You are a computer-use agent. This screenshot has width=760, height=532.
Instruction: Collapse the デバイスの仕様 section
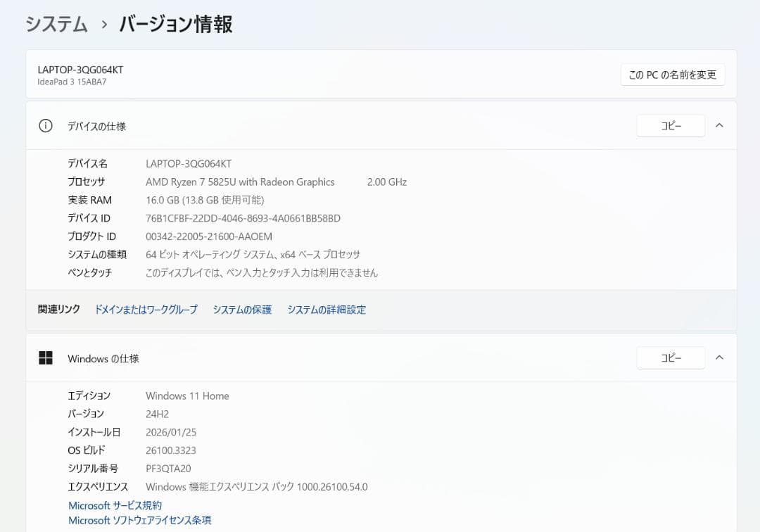pyautogui.click(x=718, y=125)
